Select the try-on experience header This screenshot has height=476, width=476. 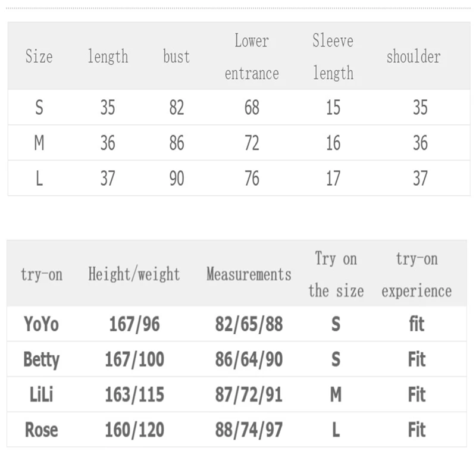(x=416, y=275)
